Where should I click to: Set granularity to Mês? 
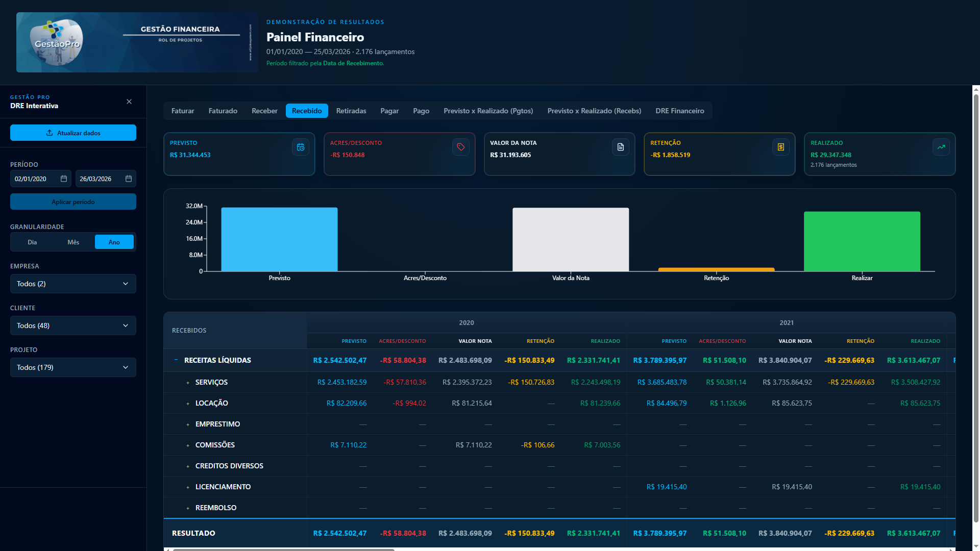pos(73,242)
